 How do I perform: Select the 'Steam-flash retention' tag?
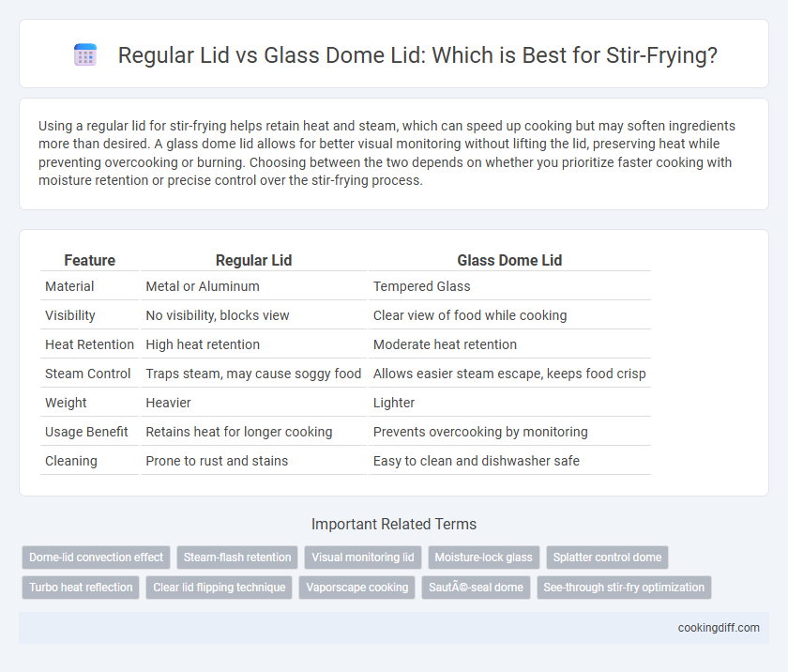tap(237, 557)
